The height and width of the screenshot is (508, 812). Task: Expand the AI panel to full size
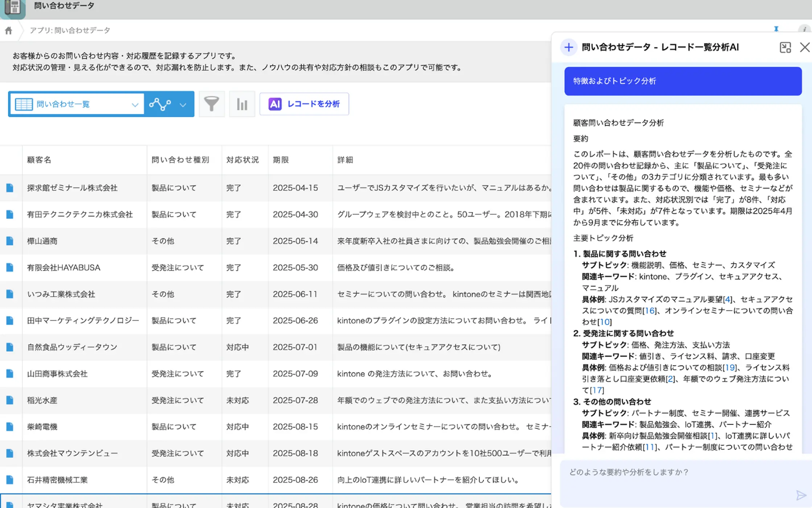[785, 48]
